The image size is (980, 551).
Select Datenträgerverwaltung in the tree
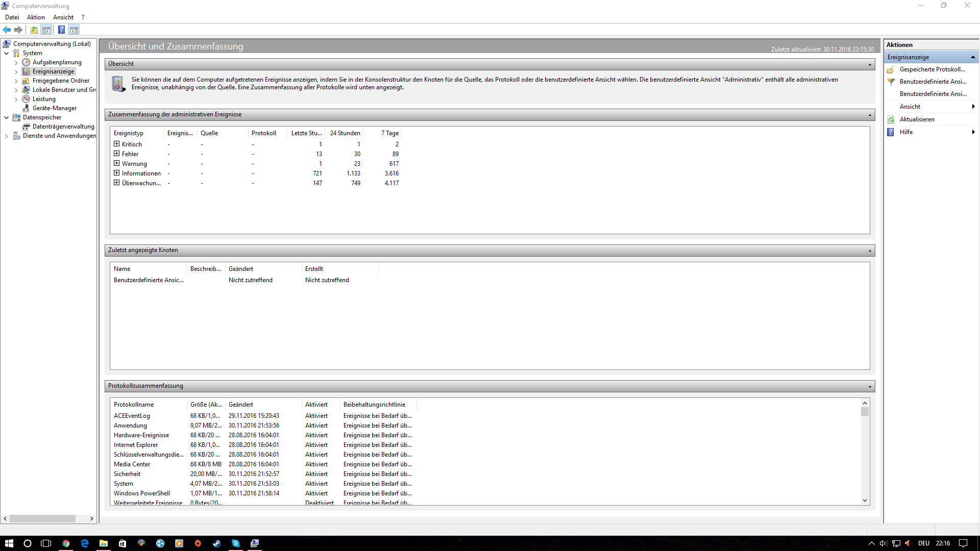pyautogui.click(x=63, y=127)
